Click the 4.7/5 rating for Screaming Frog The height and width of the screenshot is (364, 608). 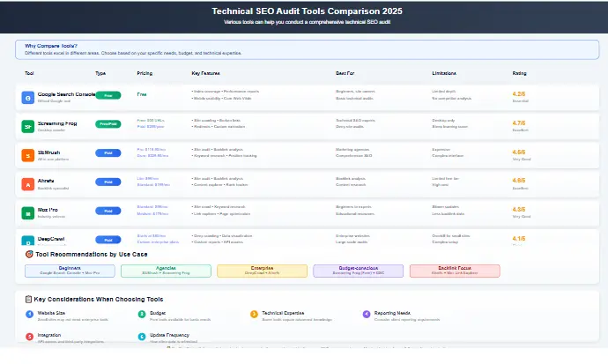pyautogui.click(x=519, y=123)
